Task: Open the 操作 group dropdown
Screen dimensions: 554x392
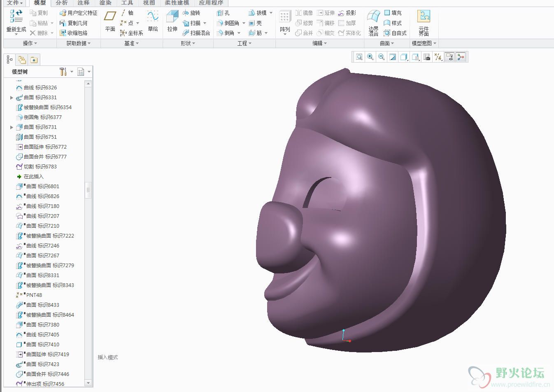Action: pos(30,43)
